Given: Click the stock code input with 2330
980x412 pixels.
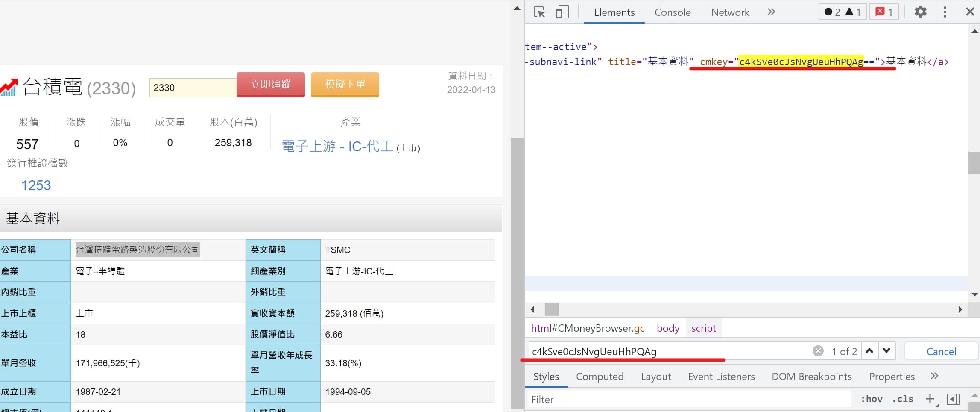Looking at the screenshot, I should pyautogui.click(x=193, y=88).
